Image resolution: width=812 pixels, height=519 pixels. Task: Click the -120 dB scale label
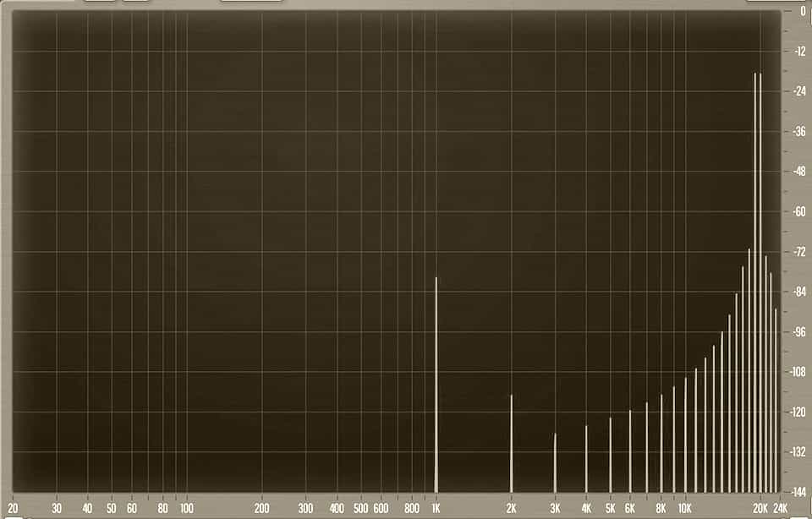click(798, 412)
